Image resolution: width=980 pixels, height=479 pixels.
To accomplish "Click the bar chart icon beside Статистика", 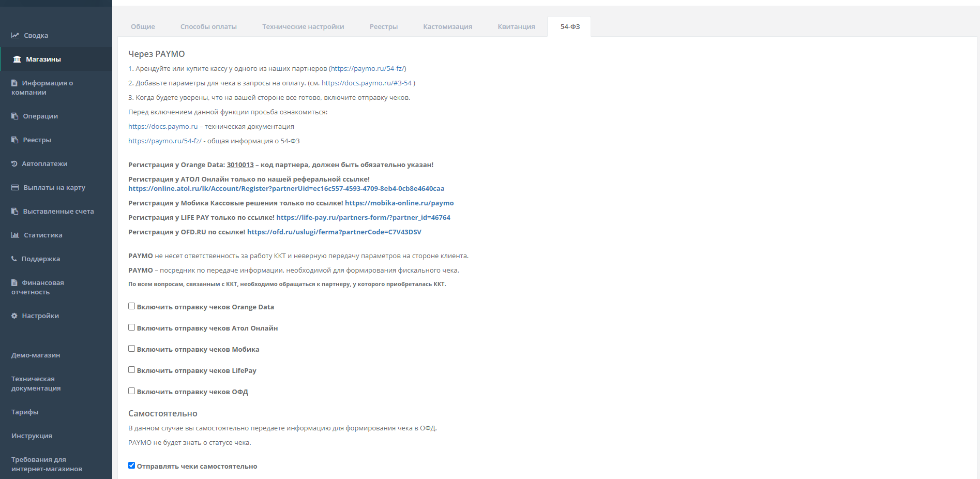I will pos(16,235).
